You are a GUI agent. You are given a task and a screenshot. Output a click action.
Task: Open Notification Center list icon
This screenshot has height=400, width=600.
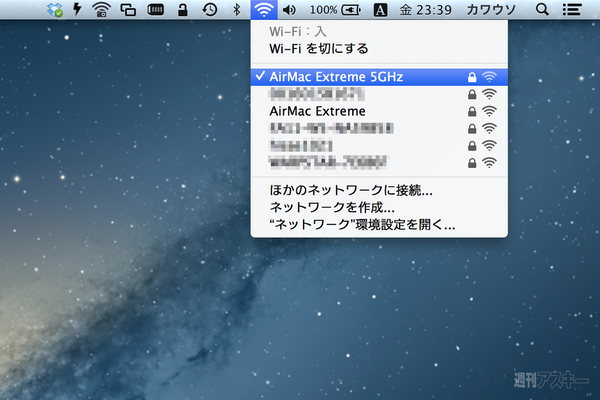point(572,10)
